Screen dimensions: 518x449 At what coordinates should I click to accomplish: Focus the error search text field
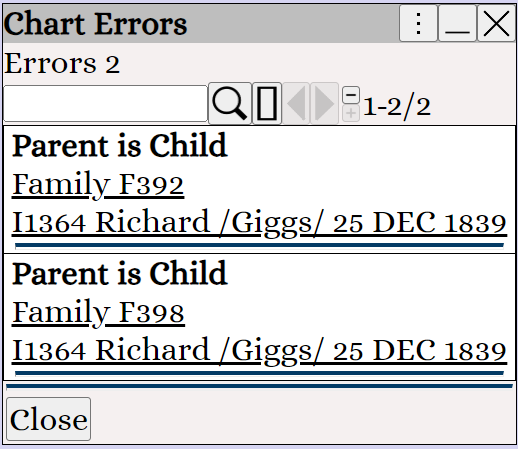click(105, 104)
